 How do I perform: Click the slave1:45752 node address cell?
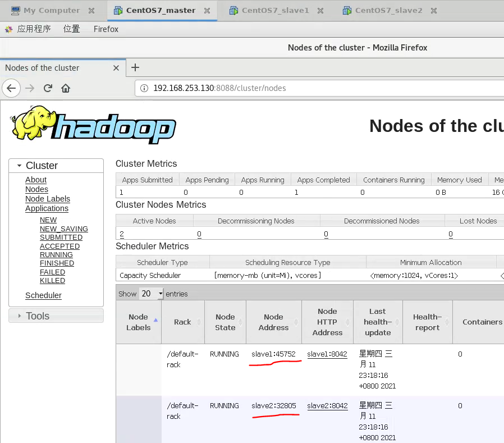tap(273, 354)
